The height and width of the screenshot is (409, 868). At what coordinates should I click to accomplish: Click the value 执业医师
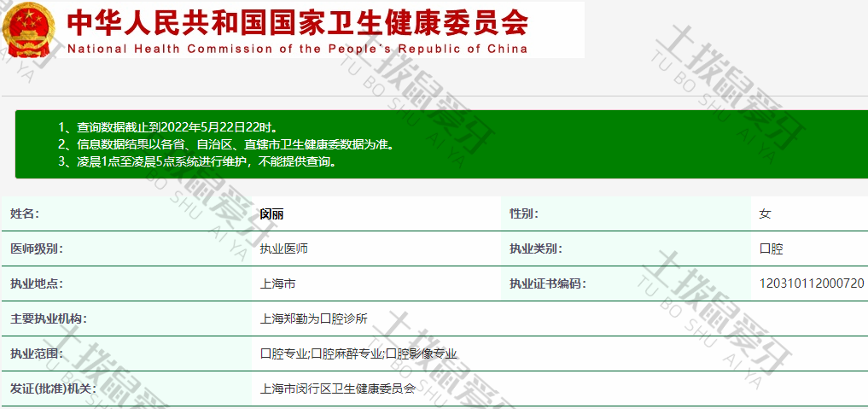pyautogui.click(x=284, y=249)
